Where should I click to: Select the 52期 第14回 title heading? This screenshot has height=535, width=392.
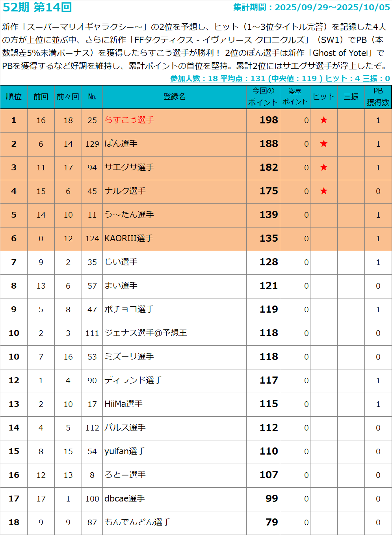click(37, 7)
